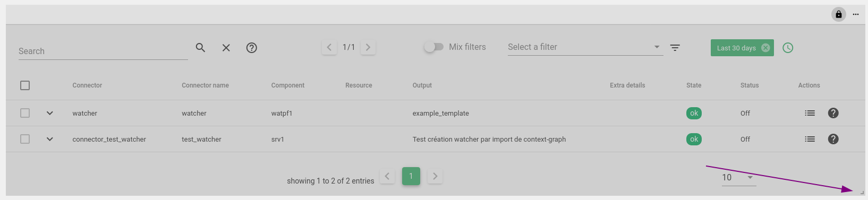Expand the watcher row details chevron
This screenshot has width=868, height=200.
50,113
